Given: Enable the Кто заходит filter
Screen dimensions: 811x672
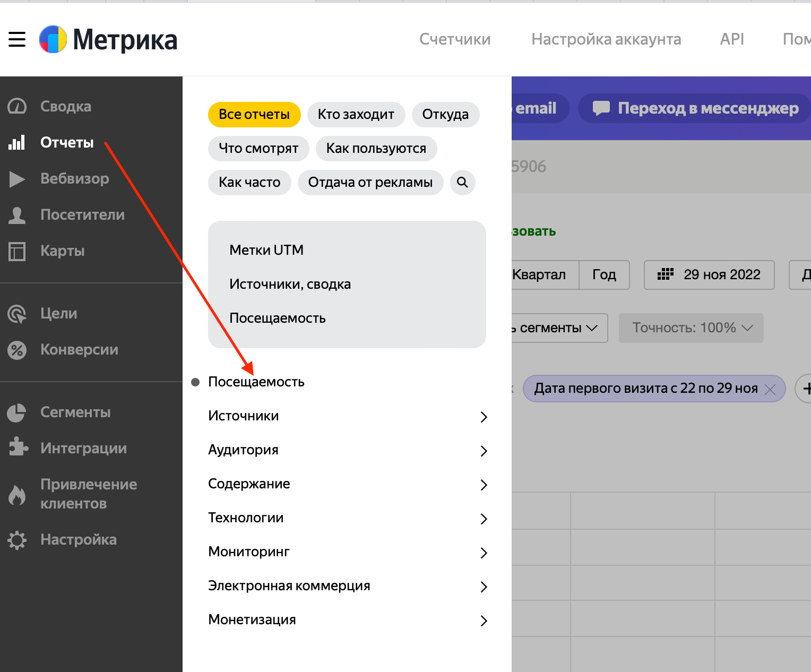Looking at the screenshot, I should 356,114.
